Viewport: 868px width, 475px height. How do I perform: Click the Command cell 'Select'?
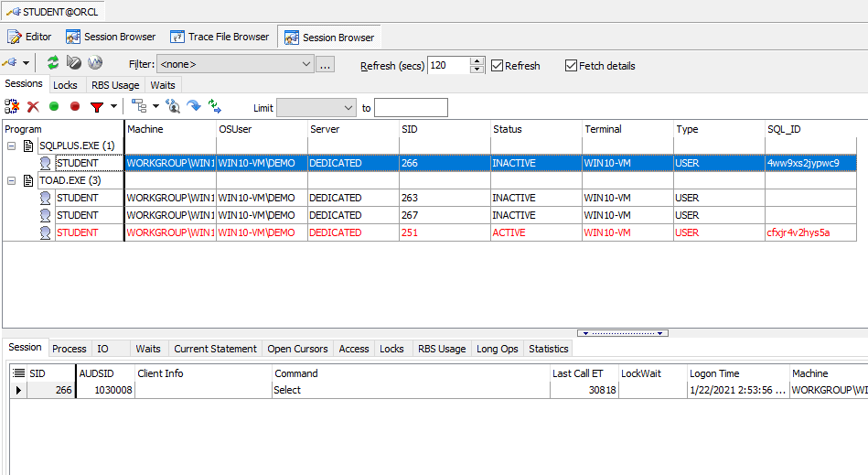point(411,390)
